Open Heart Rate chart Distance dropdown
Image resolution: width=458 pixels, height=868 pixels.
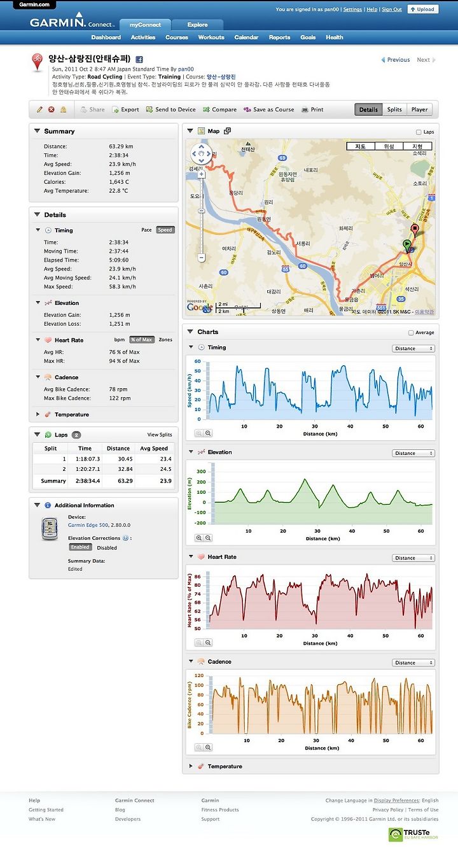[x=413, y=558]
